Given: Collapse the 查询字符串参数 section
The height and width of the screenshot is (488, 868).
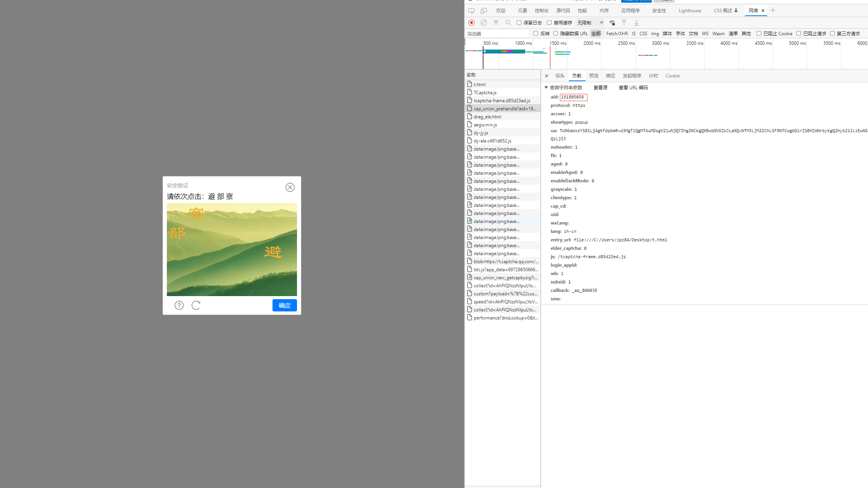Looking at the screenshot, I should tap(546, 87).
